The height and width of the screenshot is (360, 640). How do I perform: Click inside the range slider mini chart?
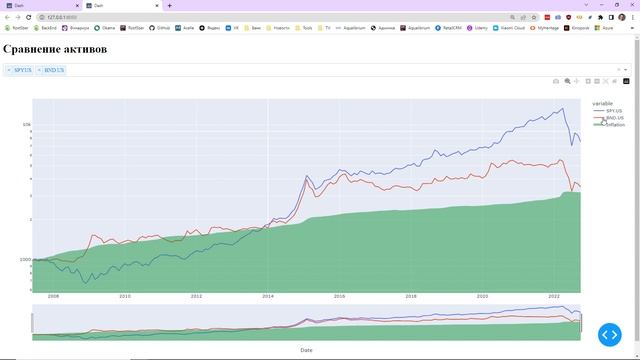coord(306,322)
